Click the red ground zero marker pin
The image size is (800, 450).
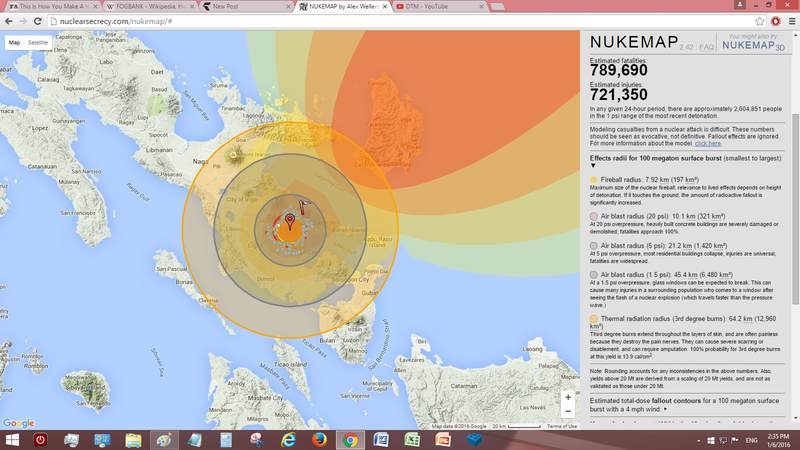pyautogui.click(x=290, y=221)
